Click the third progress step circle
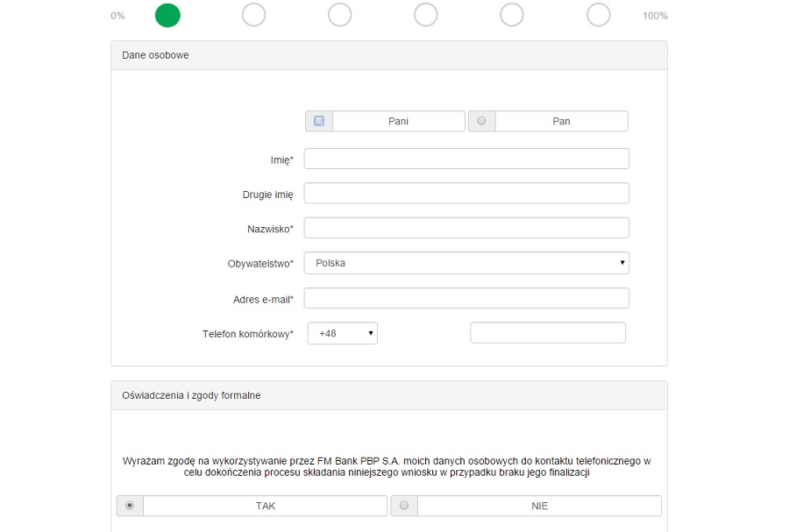Image resolution: width=789 pixels, height=532 pixels. click(x=339, y=15)
